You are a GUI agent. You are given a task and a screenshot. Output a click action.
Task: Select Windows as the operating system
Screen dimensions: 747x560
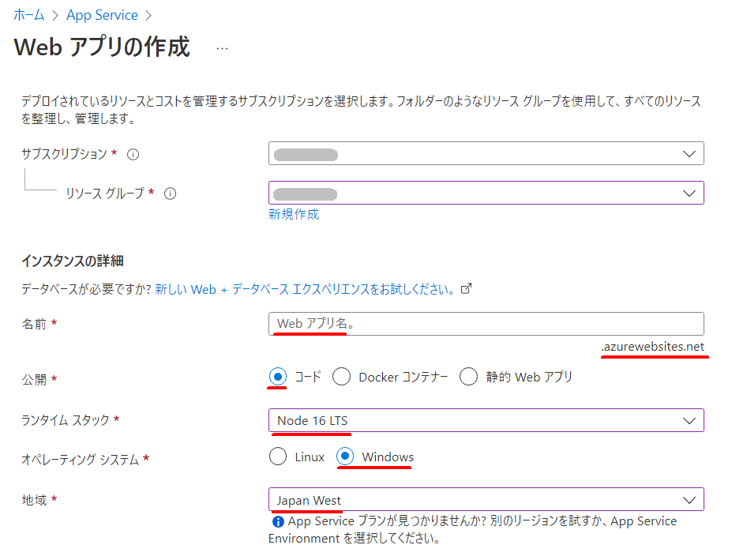click(345, 457)
